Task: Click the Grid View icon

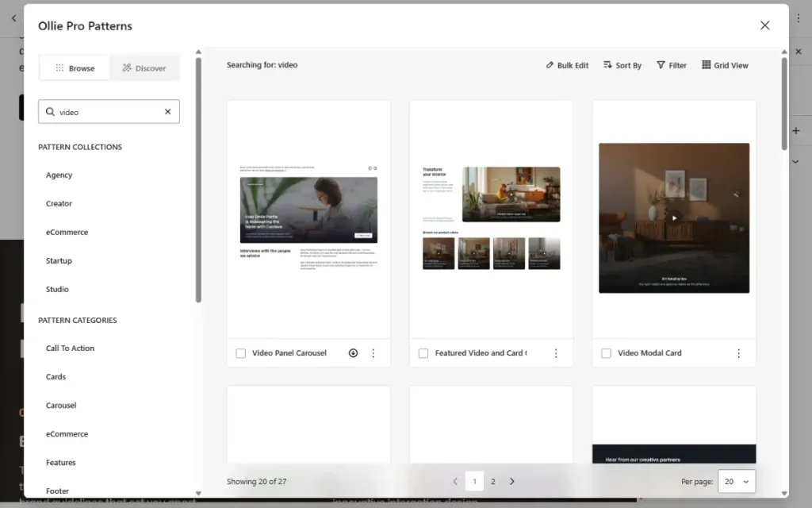Action: click(707, 65)
